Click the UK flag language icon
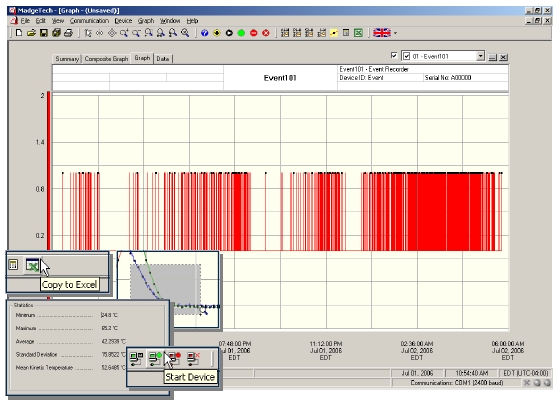This screenshot has width=559, height=403. point(382,33)
